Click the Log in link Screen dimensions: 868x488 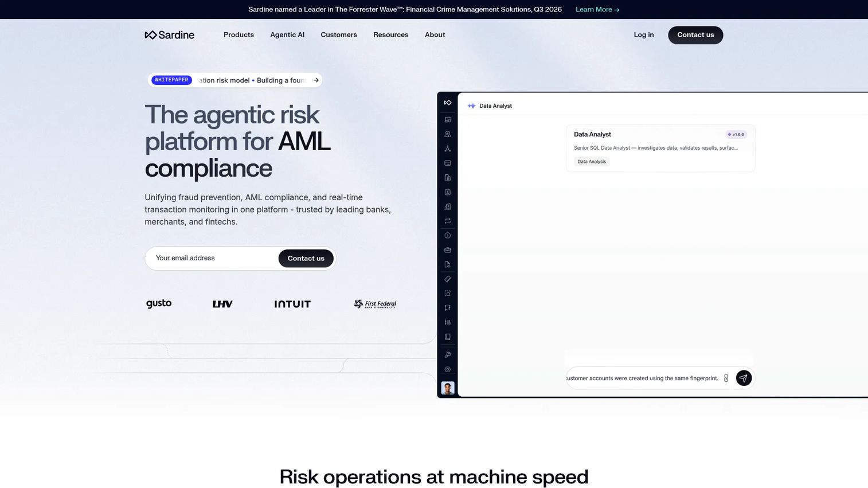coord(644,35)
